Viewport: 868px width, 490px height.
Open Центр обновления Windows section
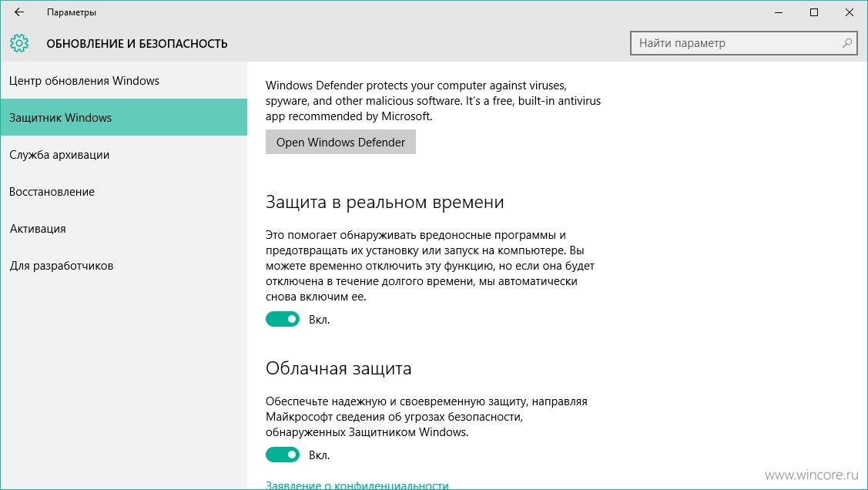click(x=123, y=81)
